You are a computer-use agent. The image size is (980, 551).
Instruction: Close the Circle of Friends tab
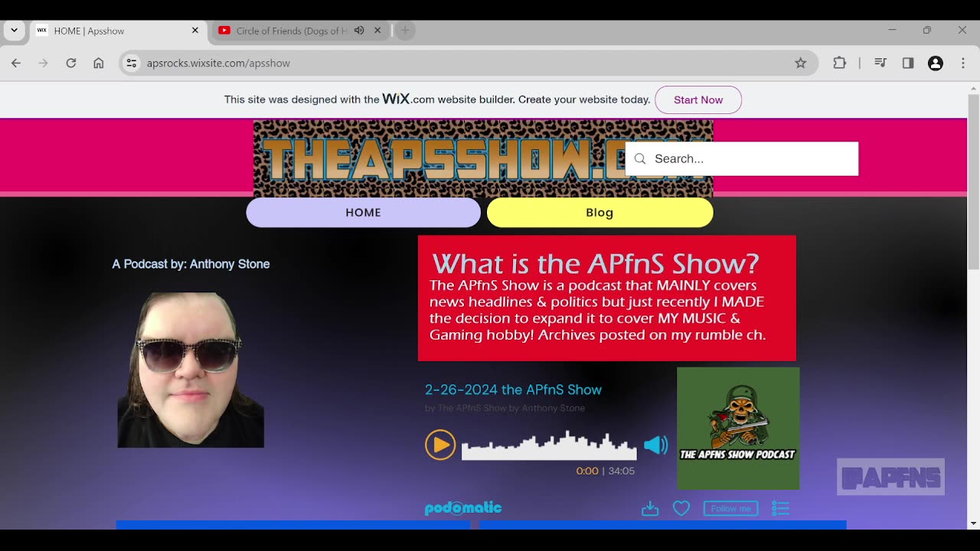click(377, 31)
